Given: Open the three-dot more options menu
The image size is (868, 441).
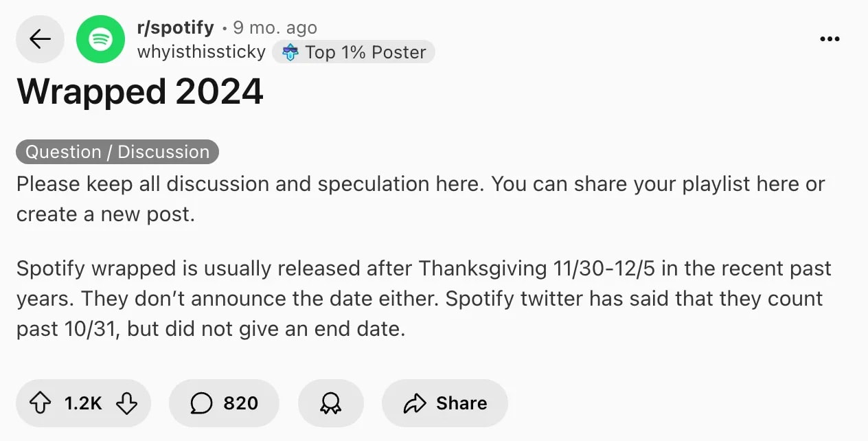Looking at the screenshot, I should point(830,39).
